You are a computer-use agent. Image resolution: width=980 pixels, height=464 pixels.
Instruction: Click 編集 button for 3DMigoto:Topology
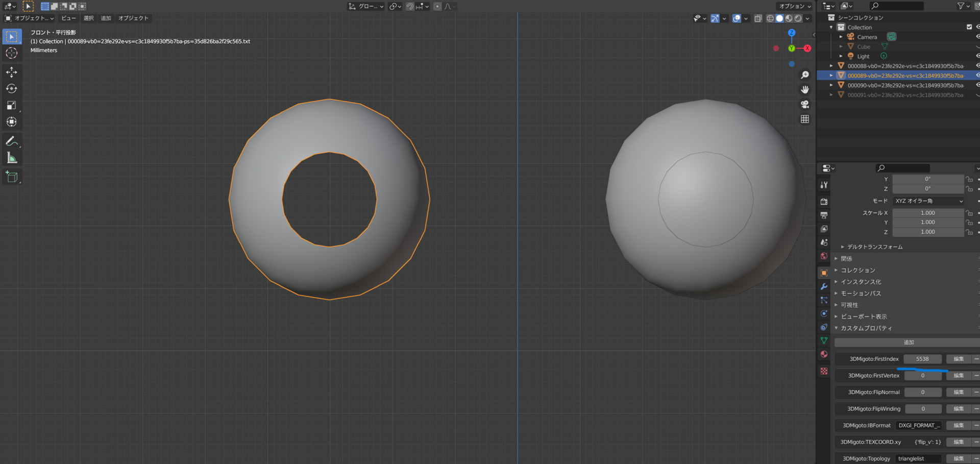(x=959, y=459)
